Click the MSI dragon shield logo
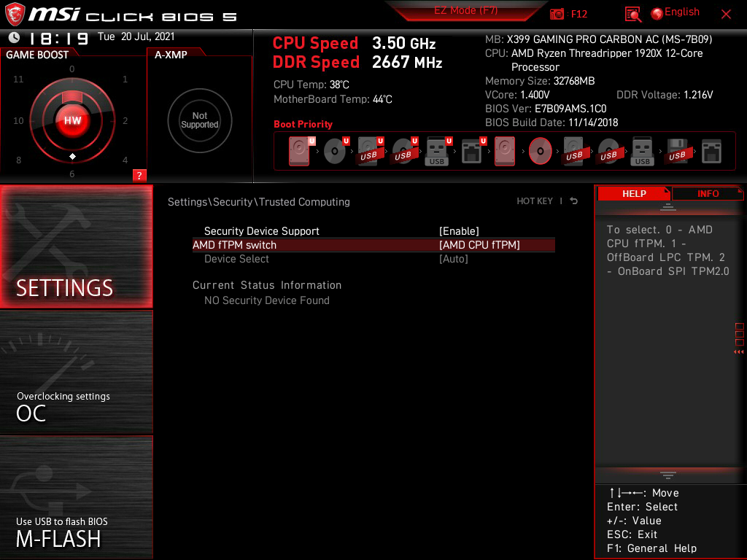This screenshot has height=560, width=747. click(x=15, y=14)
